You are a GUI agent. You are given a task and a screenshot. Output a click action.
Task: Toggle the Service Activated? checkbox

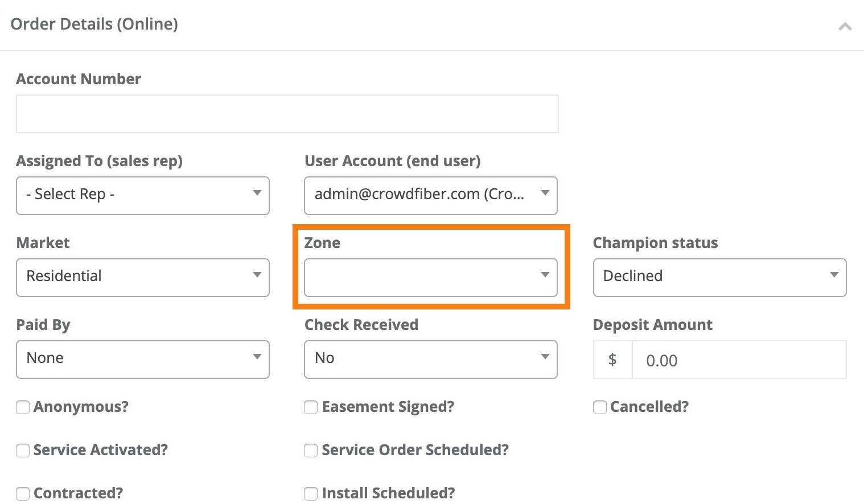(23, 451)
